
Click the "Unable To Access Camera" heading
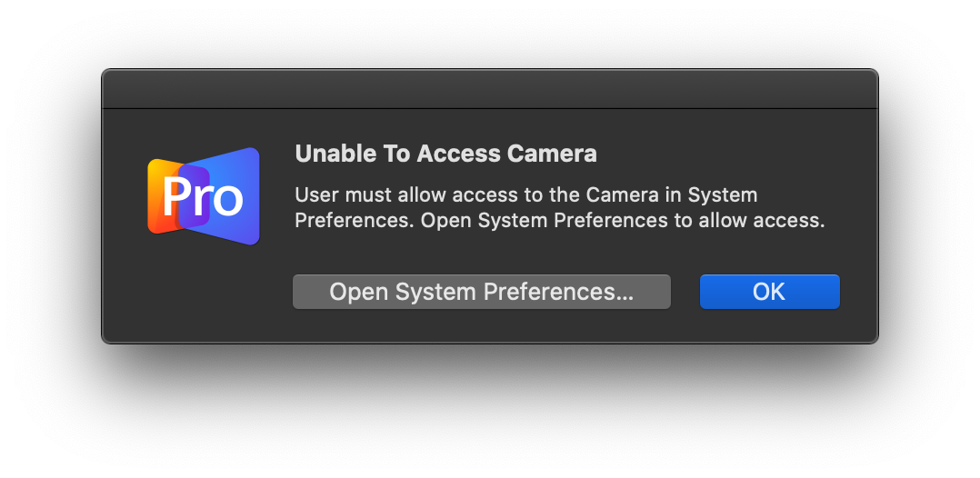point(445,154)
